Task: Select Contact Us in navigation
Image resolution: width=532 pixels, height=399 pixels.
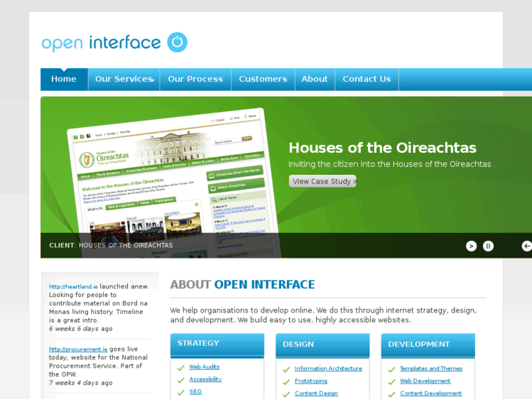Action: pyautogui.click(x=367, y=79)
